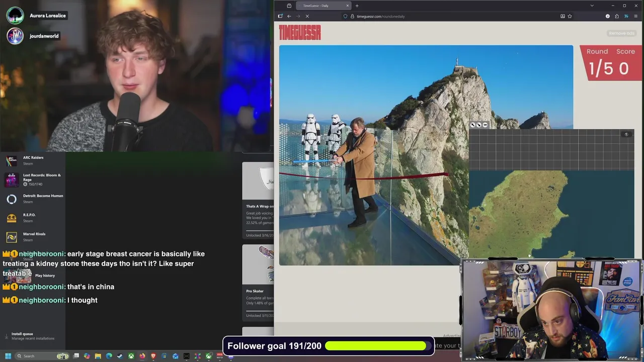Open File Explorer from taskbar
The width and height of the screenshot is (644, 362).
point(98,356)
